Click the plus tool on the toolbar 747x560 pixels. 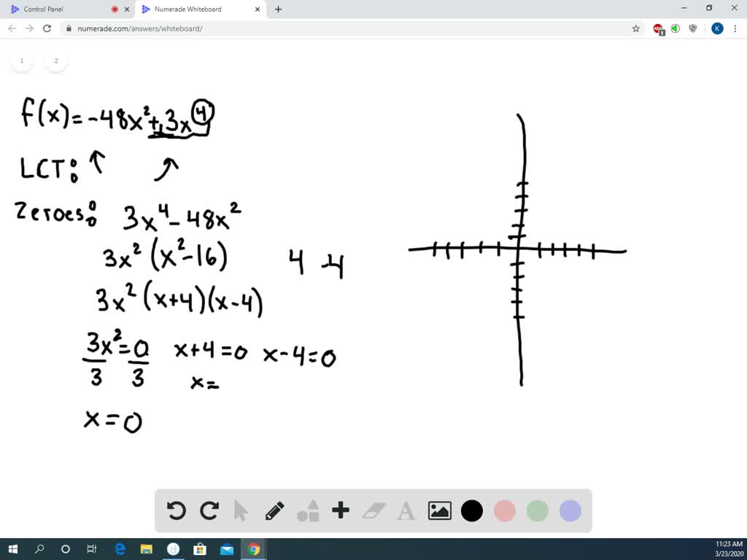340,511
